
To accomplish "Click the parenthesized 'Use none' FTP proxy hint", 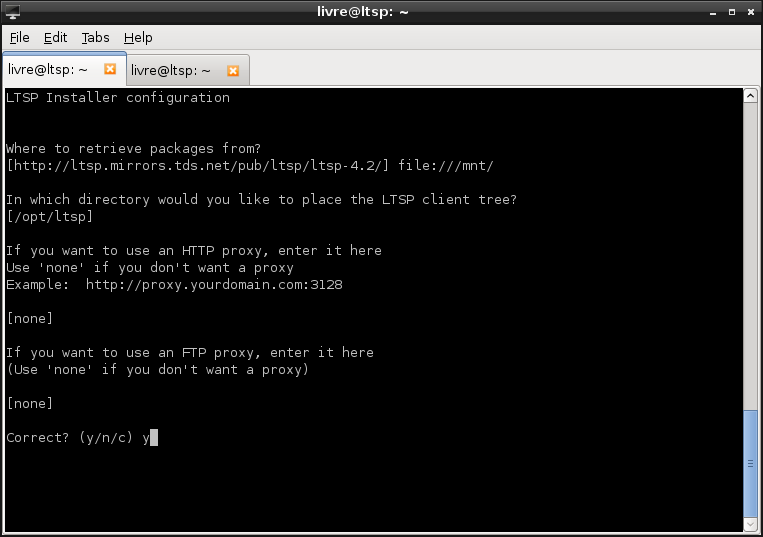I will [x=158, y=370].
